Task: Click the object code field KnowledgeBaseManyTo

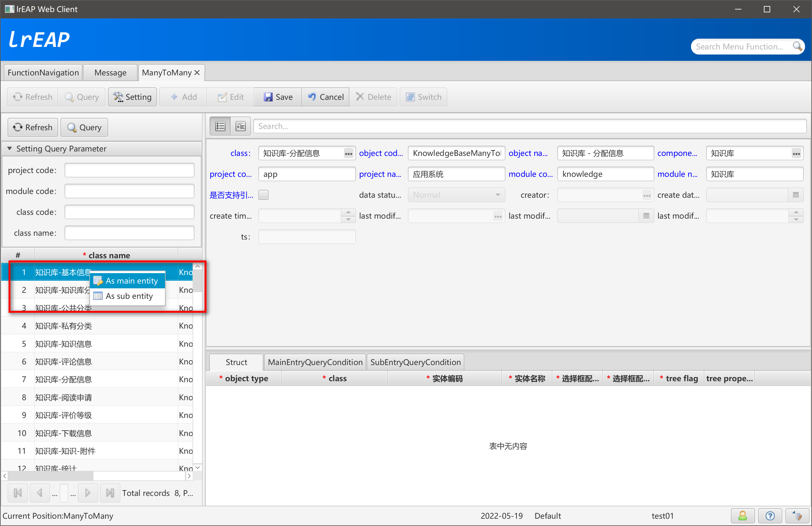Action: (x=456, y=154)
